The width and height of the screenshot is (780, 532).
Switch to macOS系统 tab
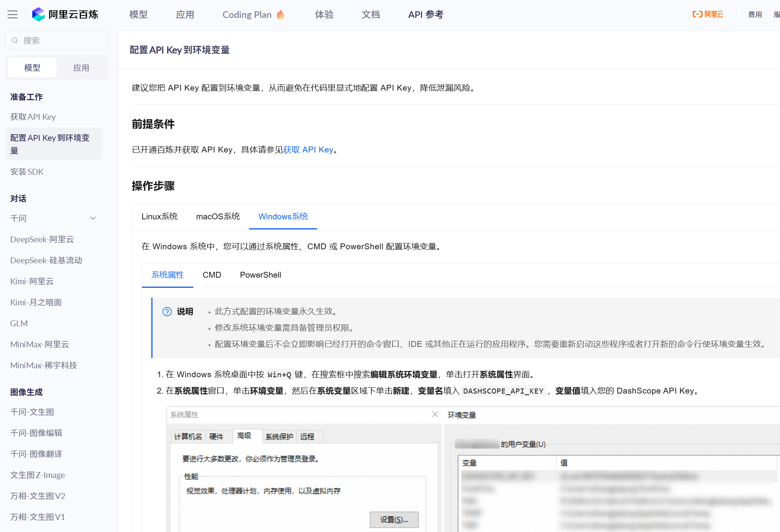click(218, 217)
